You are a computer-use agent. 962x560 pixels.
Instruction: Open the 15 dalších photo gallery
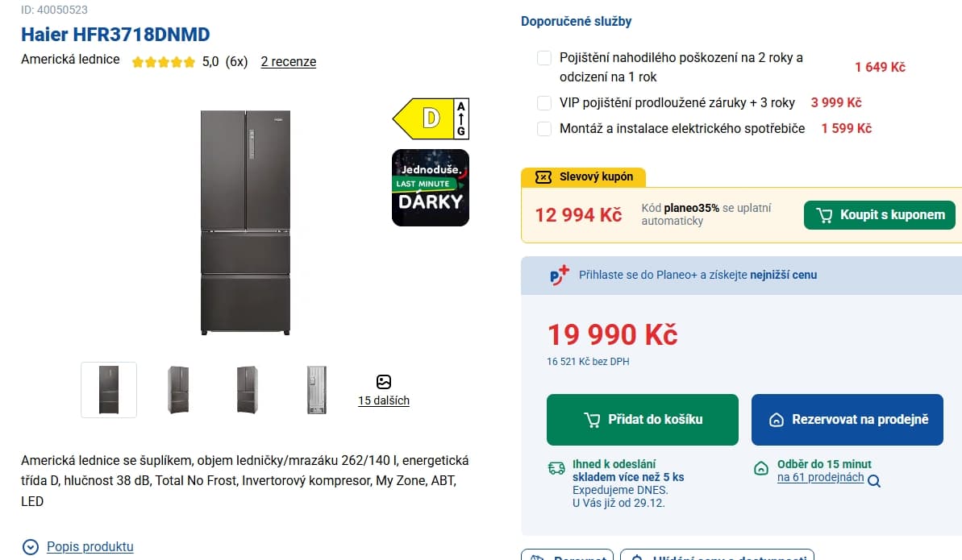pos(383,400)
